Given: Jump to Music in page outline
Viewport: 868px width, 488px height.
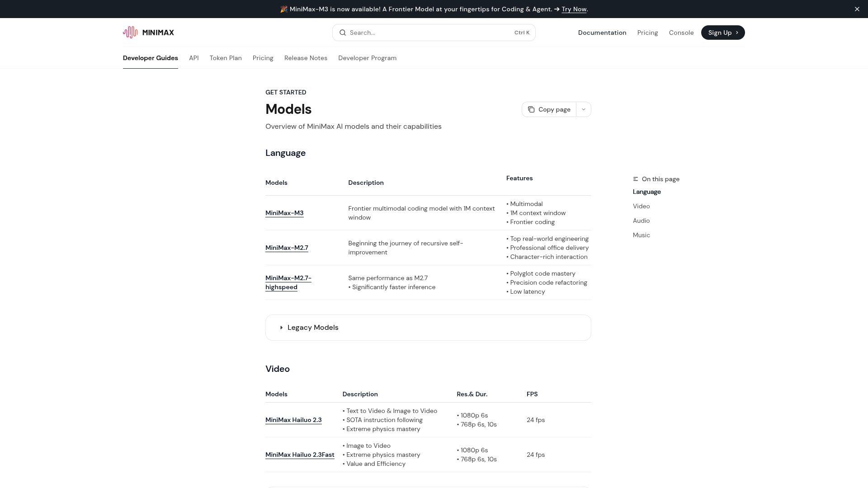Looking at the screenshot, I should (x=641, y=235).
